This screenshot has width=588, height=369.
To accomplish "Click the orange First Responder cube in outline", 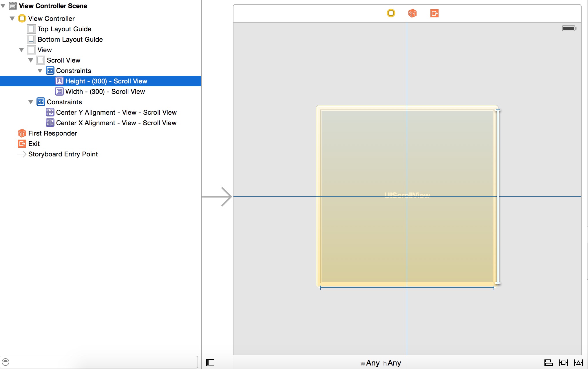I will point(22,133).
